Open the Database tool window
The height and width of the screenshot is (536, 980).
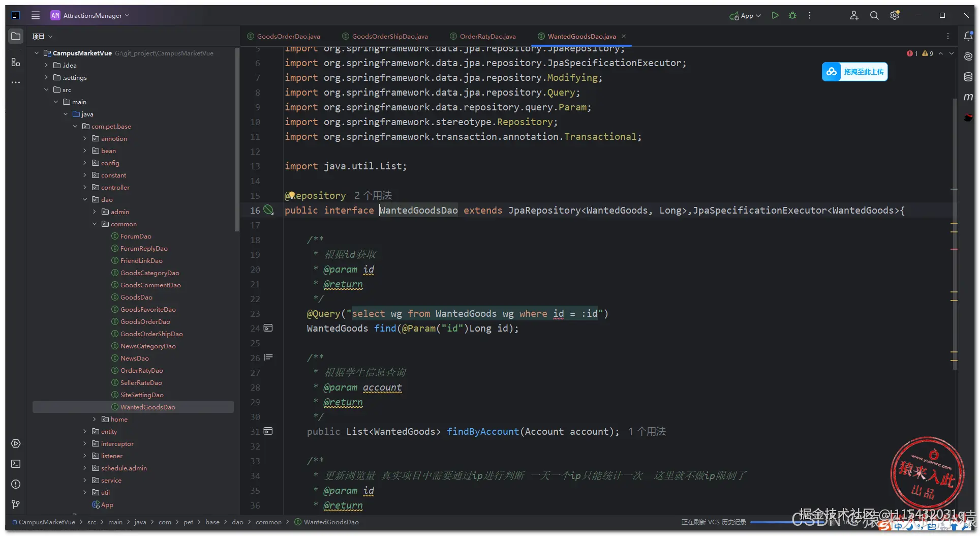[968, 77]
